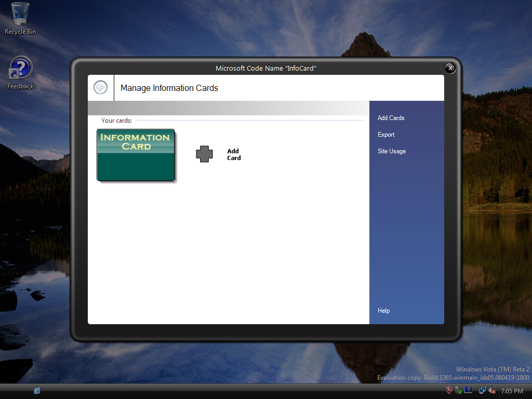
Task: Click the Internet Explorer taskbar icon
Action: click(37, 391)
